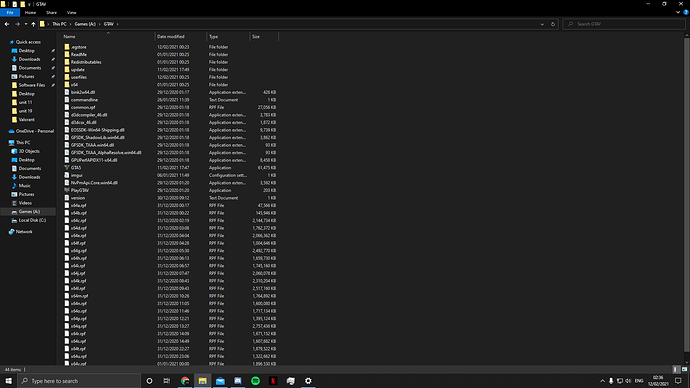This screenshot has height=388, width=690.
Task: Open Valorant folder in Quick access
Action: click(26, 120)
